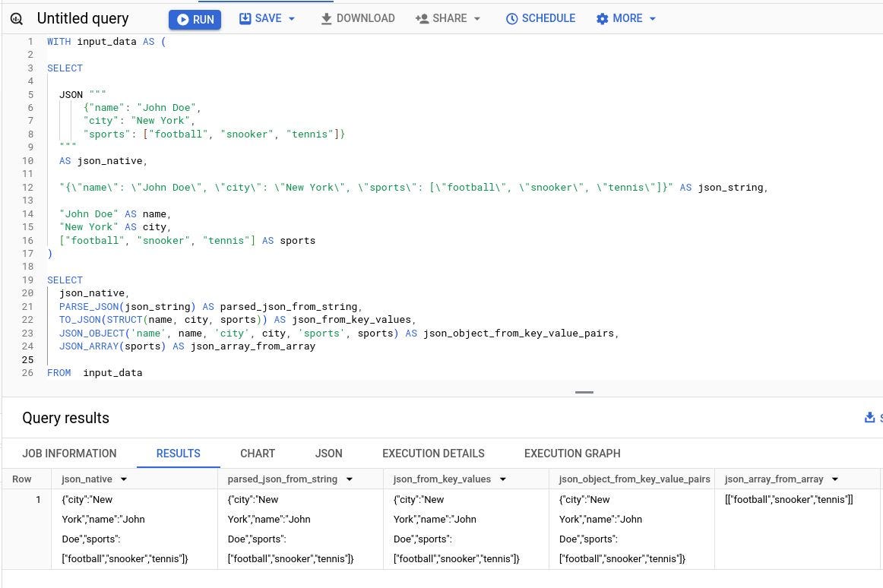883x588 pixels.
Task: Click the Share person icon
Action: [423, 18]
